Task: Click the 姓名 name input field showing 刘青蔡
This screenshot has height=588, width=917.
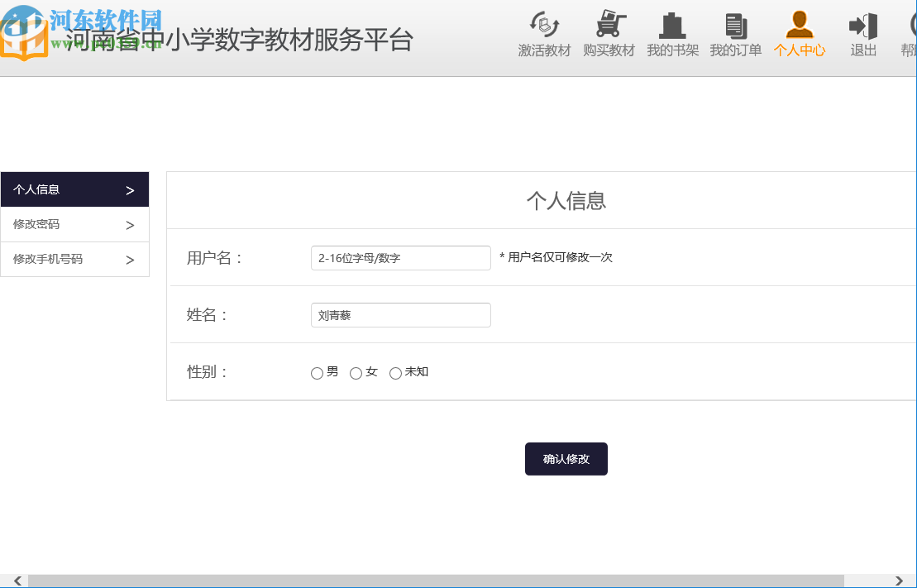Action: tap(400, 315)
